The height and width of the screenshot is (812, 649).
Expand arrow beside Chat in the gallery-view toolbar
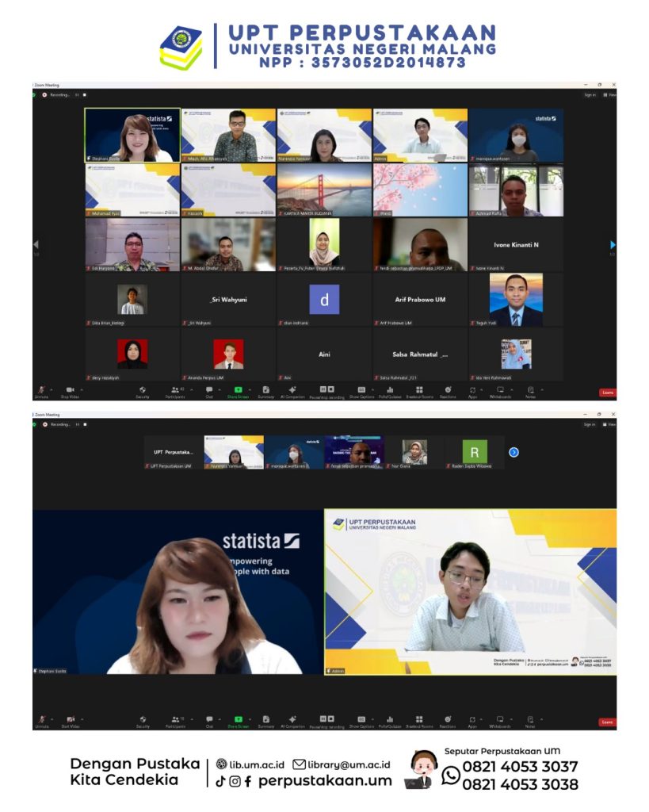(219, 389)
